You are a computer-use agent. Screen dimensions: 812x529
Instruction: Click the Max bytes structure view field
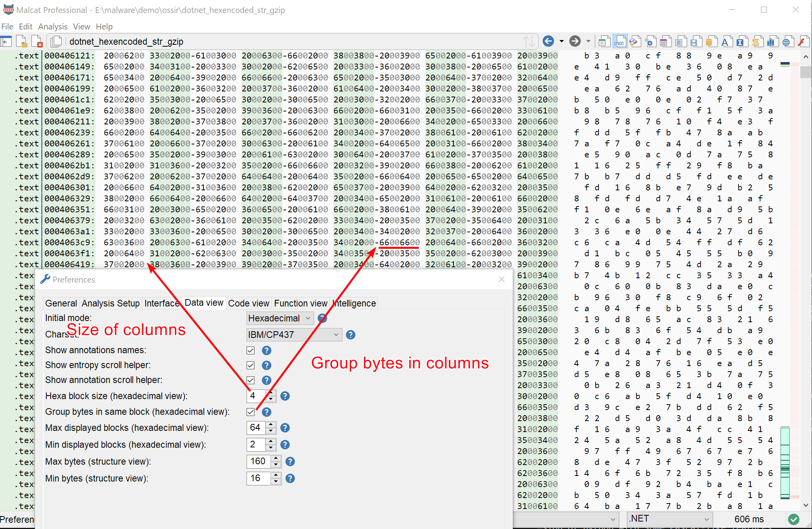(259, 462)
